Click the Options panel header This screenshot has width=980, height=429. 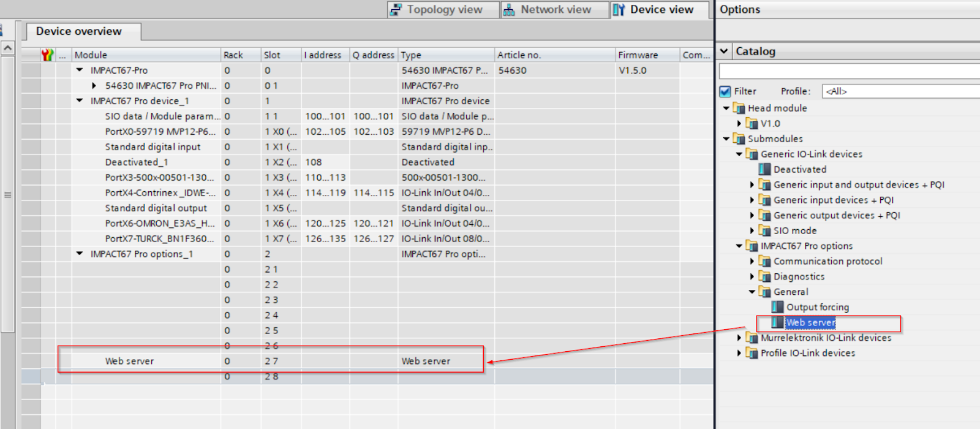coord(848,10)
